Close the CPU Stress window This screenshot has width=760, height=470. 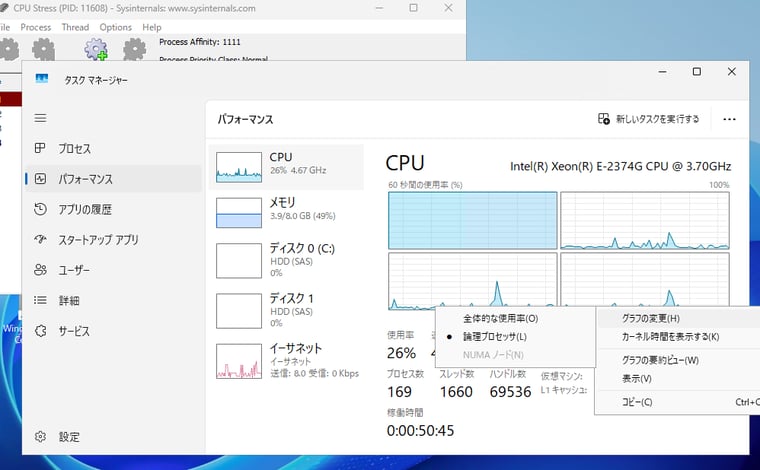(448, 8)
